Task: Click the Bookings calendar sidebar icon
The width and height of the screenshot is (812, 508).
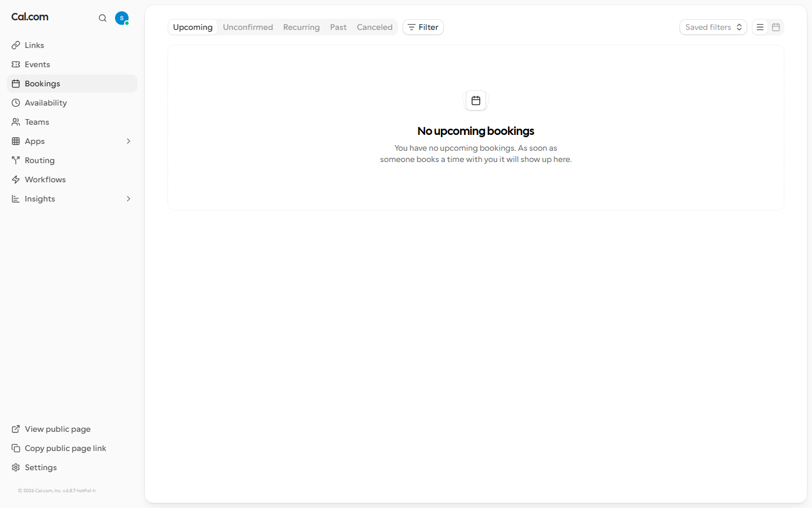Action: pos(16,84)
